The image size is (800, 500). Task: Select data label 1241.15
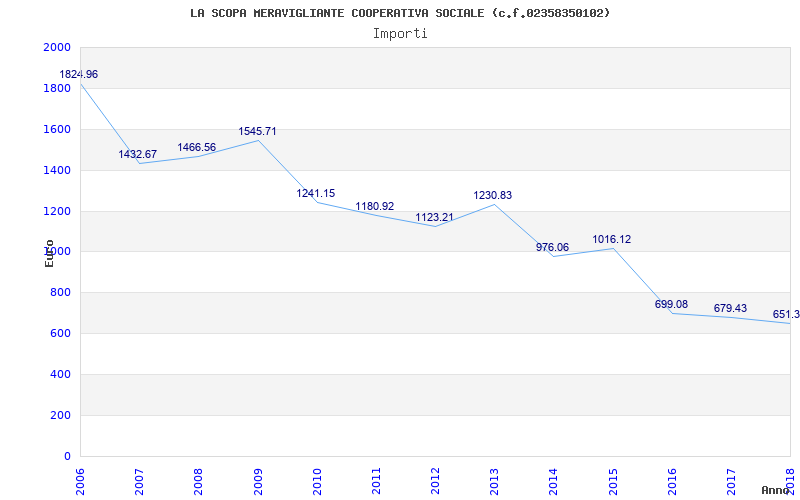pos(316,193)
